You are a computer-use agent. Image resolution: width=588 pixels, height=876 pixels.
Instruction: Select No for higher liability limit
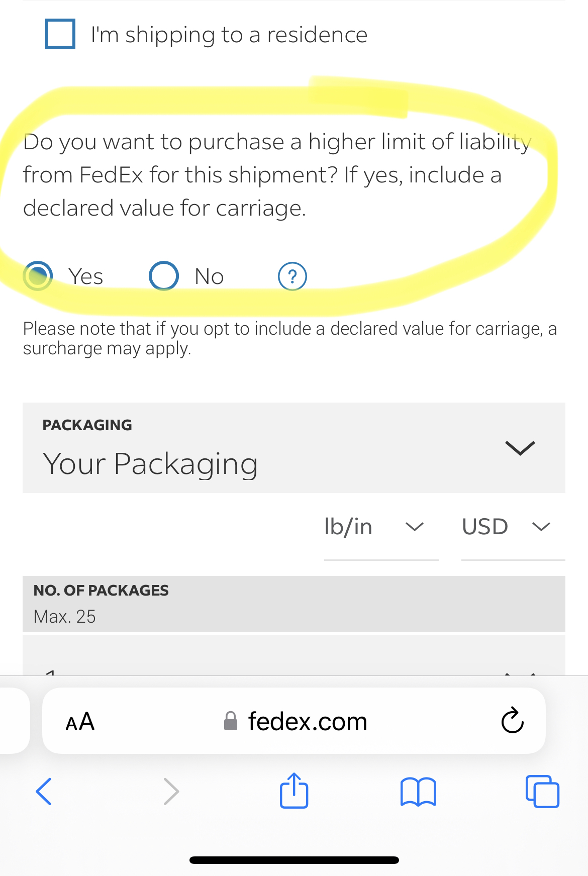tap(164, 276)
